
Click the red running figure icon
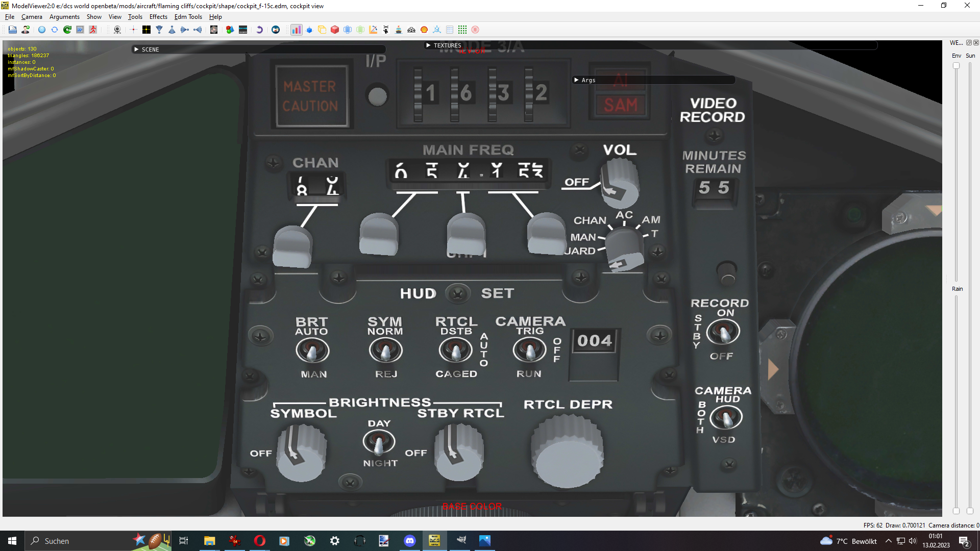93,30
